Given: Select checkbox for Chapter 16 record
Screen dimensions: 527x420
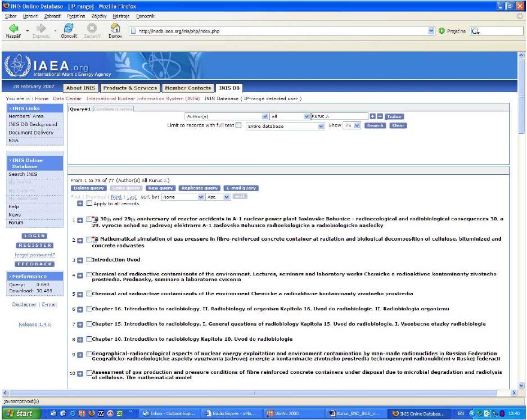Looking at the screenshot, I should [x=89, y=309].
